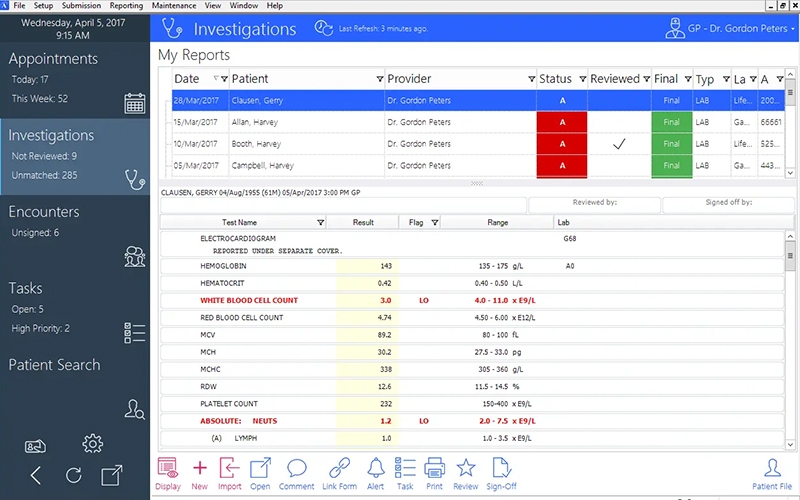This screenshot has height=500, width=800.
Task: Click the sidebar refresh arrow icon
Action: coord(73,475)
